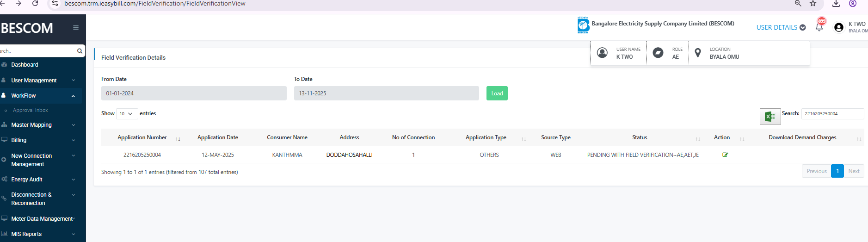868x242 pixels.
Task: Expand the Meter Data Management menu
Action: tap(41, 219)
